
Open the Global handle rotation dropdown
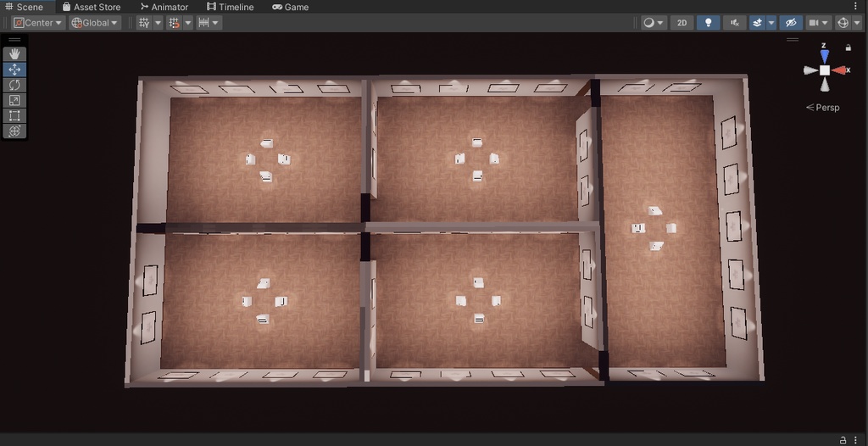click(x=95, y=23)
